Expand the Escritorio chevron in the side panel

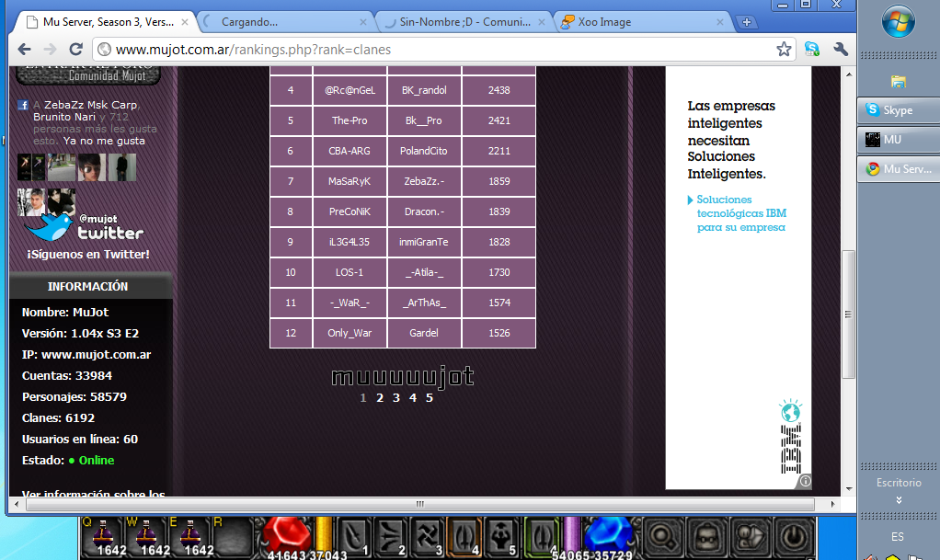[x=898, y=499]
